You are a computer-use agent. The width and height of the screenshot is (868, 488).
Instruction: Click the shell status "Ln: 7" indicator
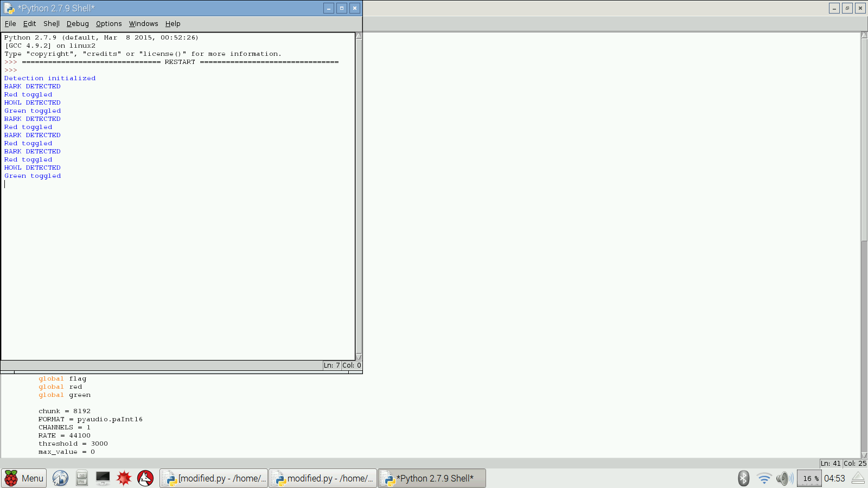[x=332, y=365]
